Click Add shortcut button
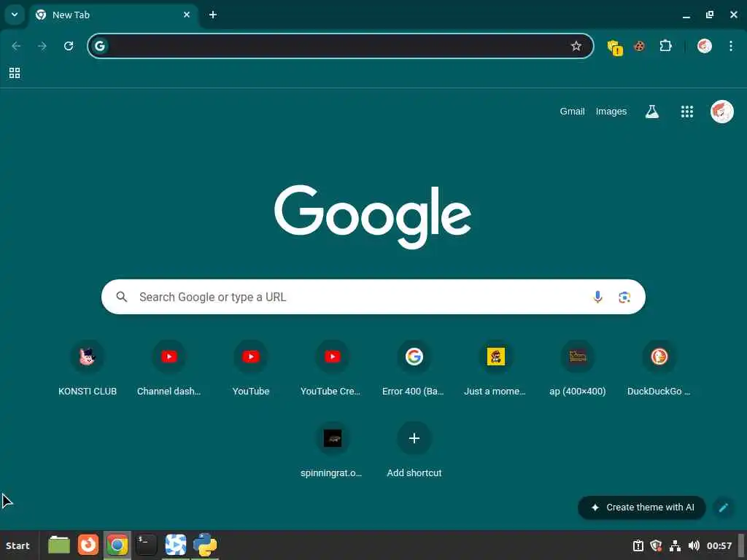The image size is (747, 560). [414, 450]
